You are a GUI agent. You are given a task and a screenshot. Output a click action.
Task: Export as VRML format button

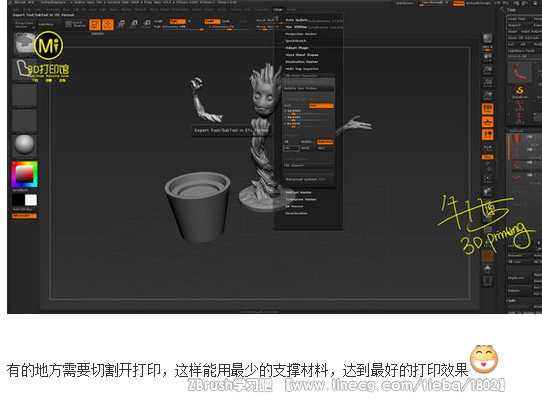308,148
